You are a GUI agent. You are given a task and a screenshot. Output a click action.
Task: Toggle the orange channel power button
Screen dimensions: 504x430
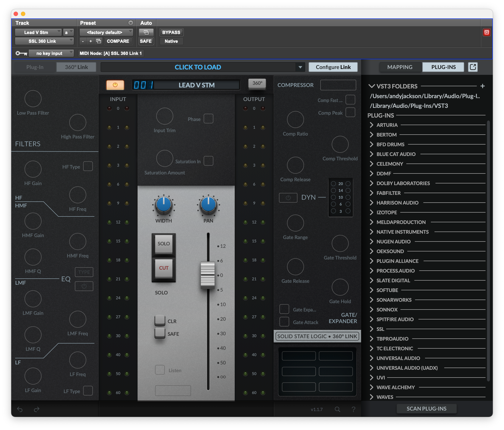point(115,85)
